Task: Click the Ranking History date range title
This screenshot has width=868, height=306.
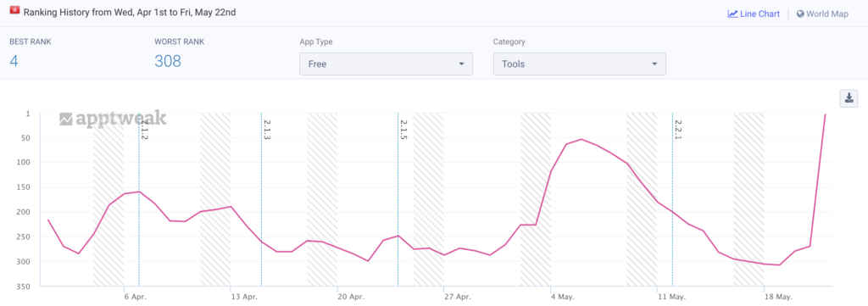Action: 130,12
